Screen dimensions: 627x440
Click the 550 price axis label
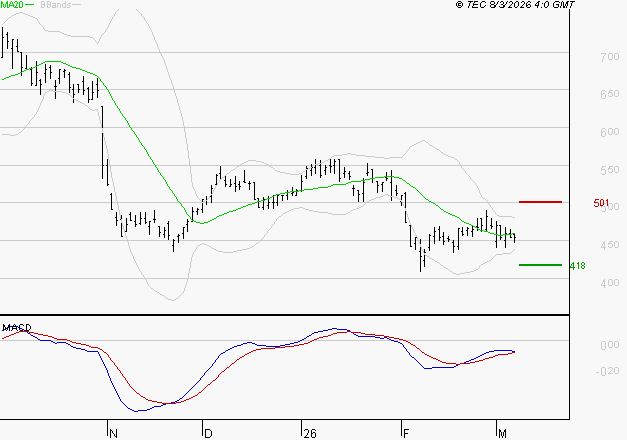[609, 170]
